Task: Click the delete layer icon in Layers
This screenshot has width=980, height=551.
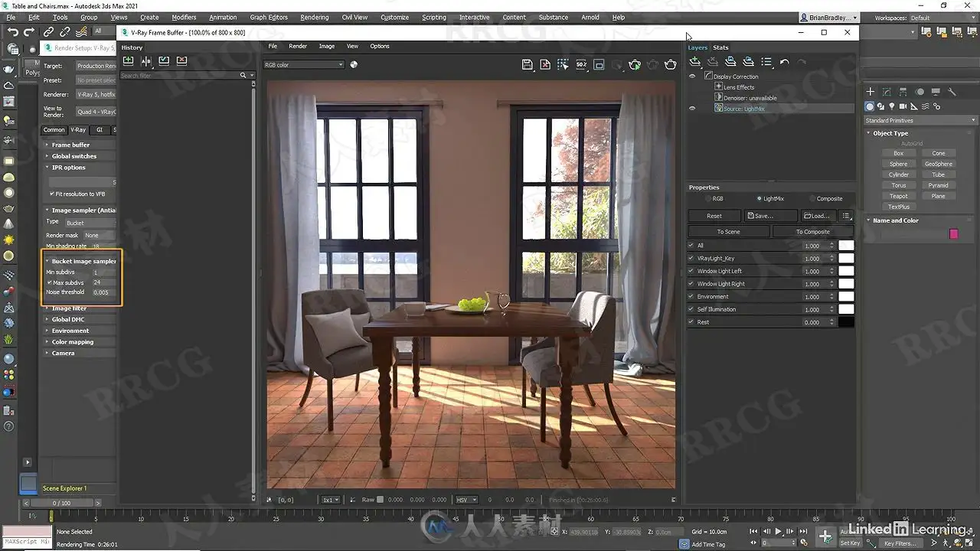Action: (x=713, y=62)
